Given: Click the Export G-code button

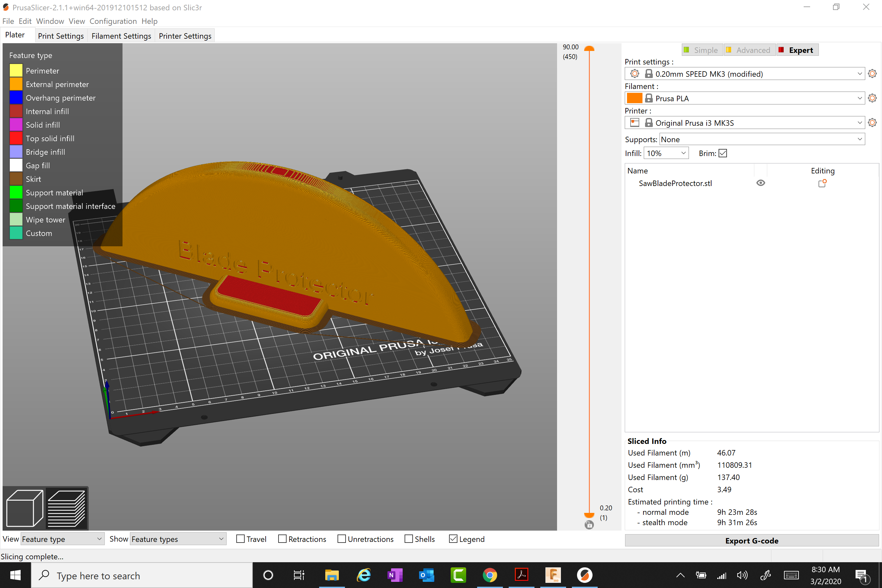Looking at the screenshot, I should 751,540.
